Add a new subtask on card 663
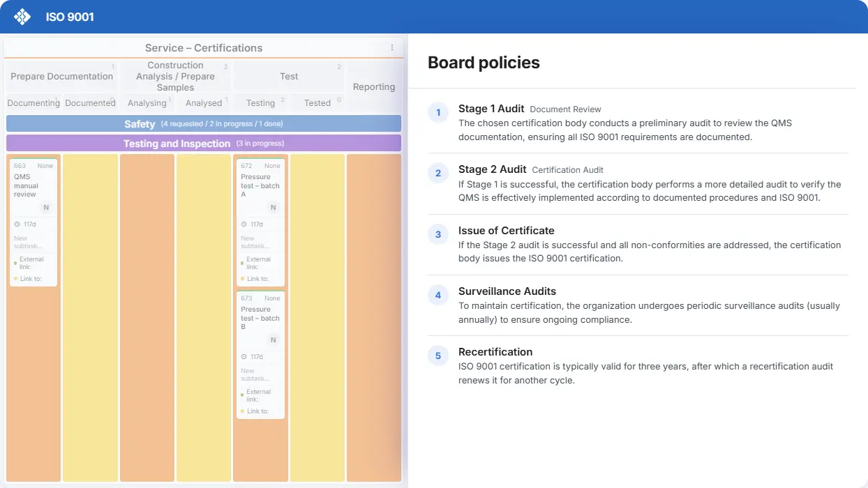 coord(28,242)
